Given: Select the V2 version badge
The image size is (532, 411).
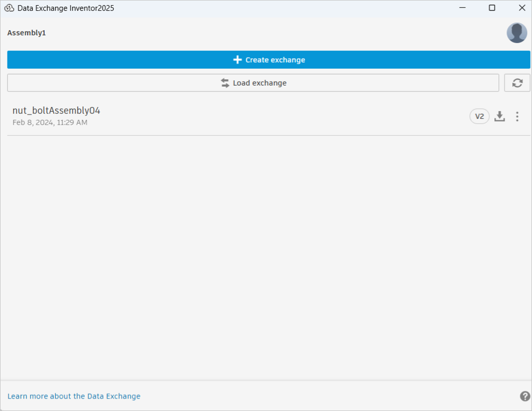Looking at the screenshot, I should (x=479, y=117).
